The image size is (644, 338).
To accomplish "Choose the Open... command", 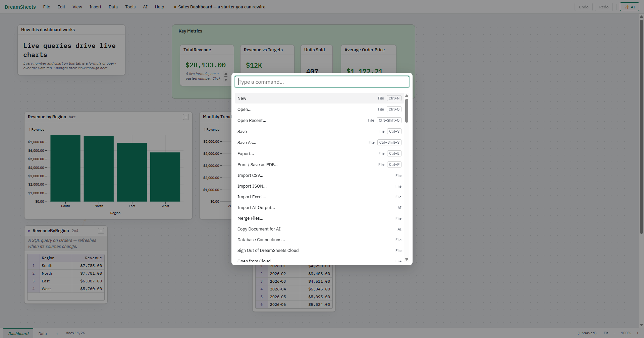I will click(x=319, y=109).
